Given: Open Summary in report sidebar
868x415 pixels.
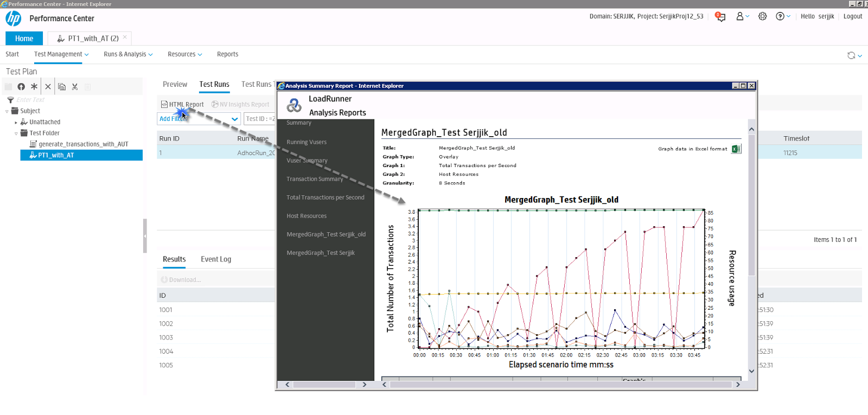Looking at the screenshot, I should point(299,123).
